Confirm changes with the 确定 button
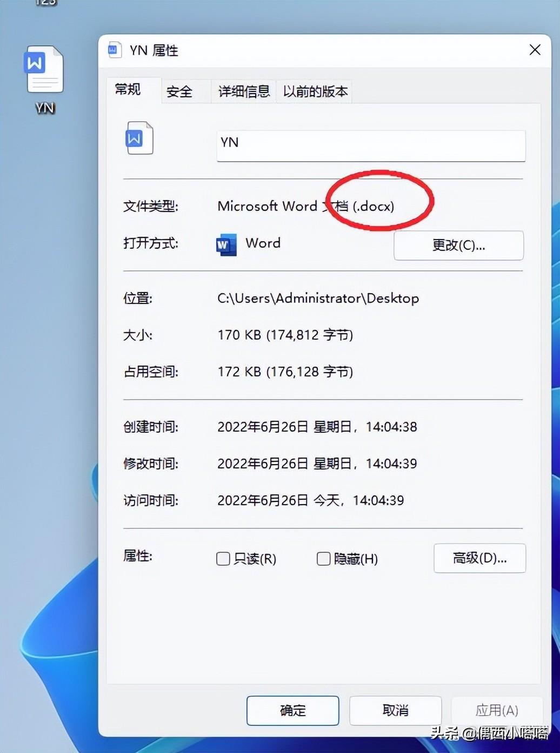 (292, 711)
